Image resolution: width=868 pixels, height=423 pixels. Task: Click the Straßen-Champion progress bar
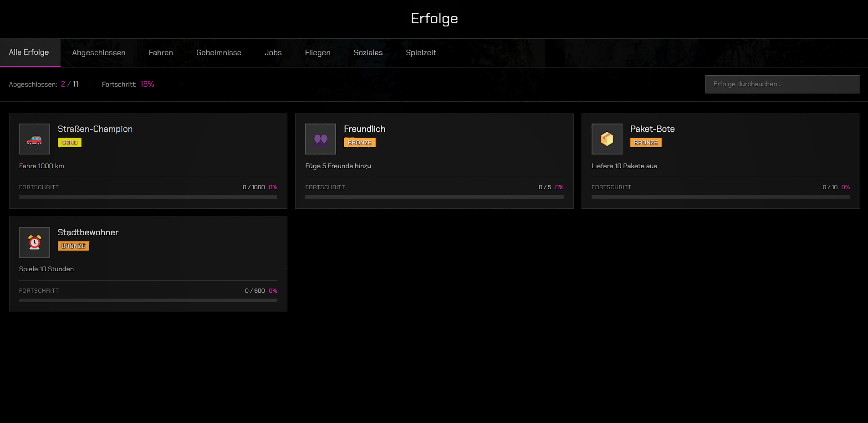[x=148, y=197]
